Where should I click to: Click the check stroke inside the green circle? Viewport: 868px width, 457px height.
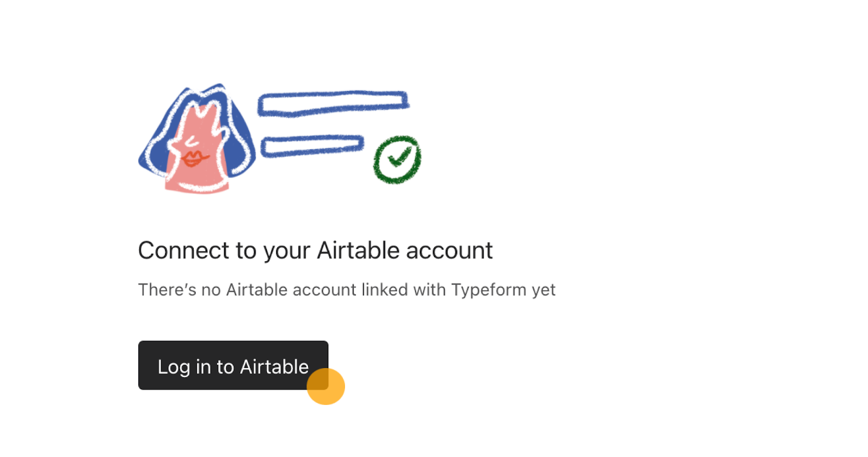(400, 157)
